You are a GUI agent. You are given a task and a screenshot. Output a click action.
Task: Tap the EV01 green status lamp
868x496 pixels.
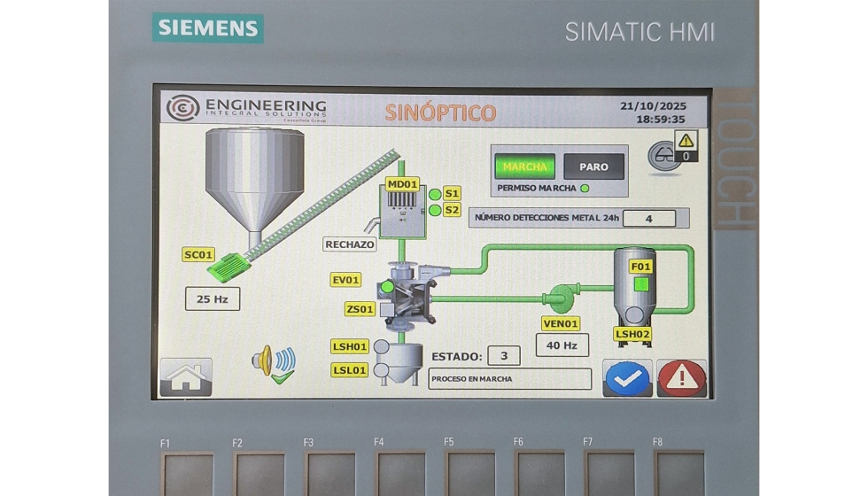[x=387, y=287]
